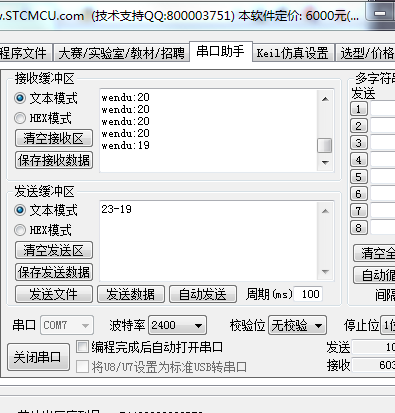Click multi-string send button 8
The width and height of the screenshot is (395, 413).
click(x=359, y=228)
